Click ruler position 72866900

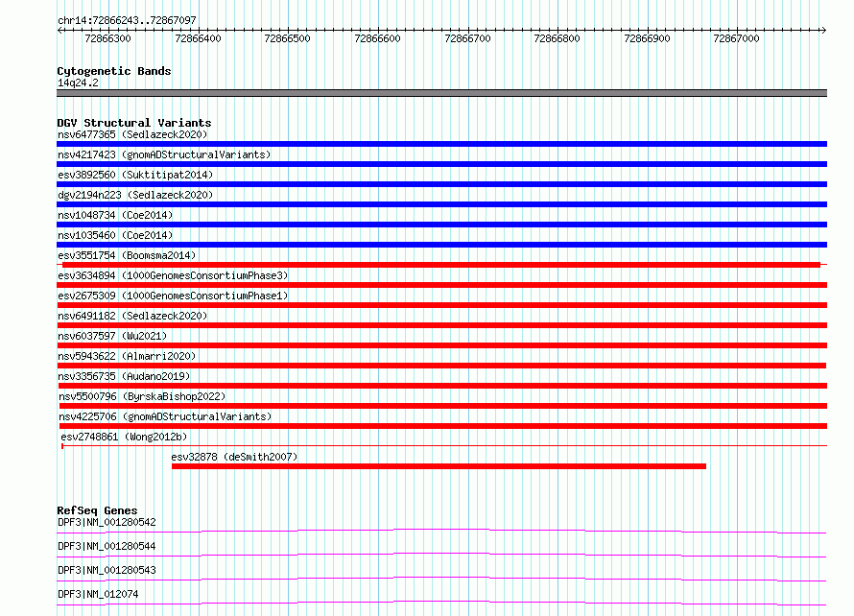(647, 38)
